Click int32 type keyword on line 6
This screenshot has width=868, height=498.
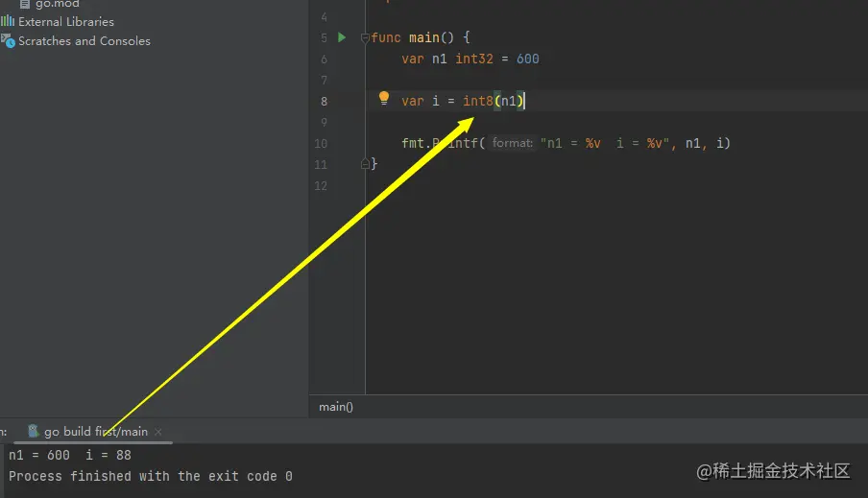tap(474, 59)
